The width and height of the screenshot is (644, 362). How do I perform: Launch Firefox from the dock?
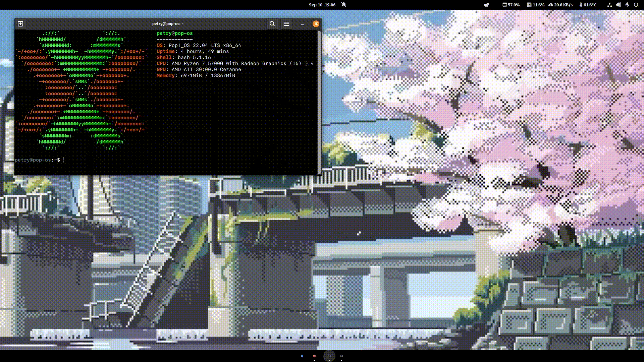[314, 356]
